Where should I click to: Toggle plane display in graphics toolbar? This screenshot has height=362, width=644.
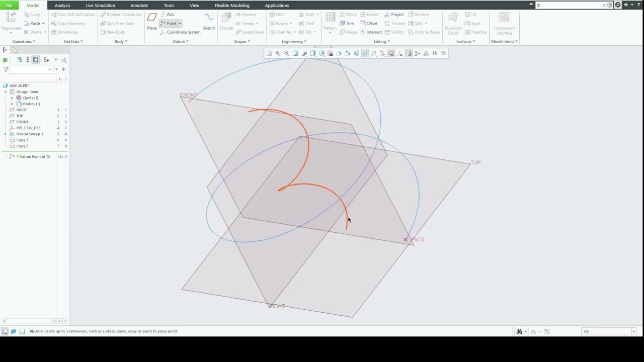click(391, 53)
